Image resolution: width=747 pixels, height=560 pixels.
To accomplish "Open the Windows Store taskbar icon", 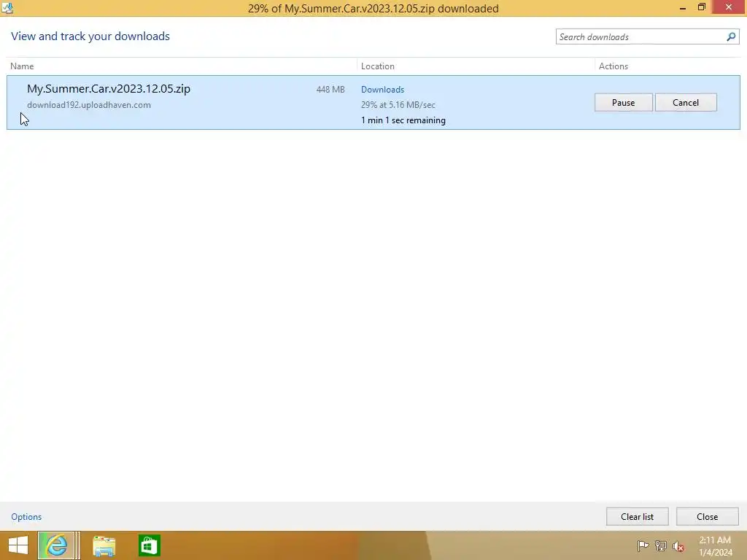I will coord(149,545).
